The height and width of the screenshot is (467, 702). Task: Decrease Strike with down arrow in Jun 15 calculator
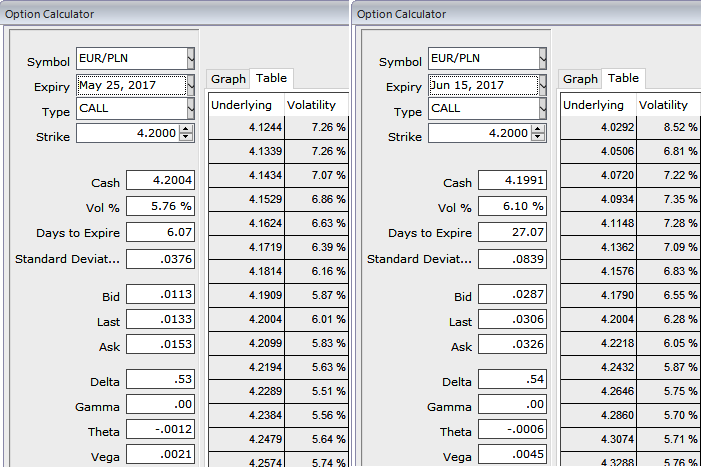(x=538, y=137)
